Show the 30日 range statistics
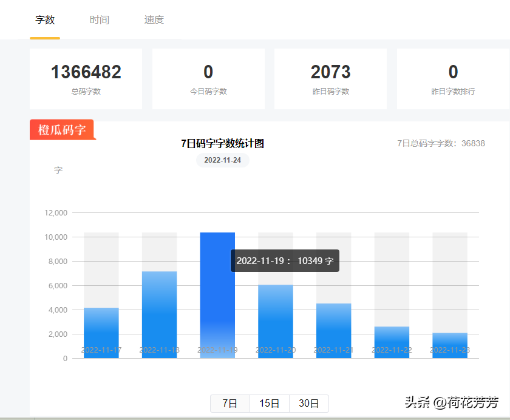Viewport: 510px width, 420px height. pyautogui.click(x=309, y=404)
